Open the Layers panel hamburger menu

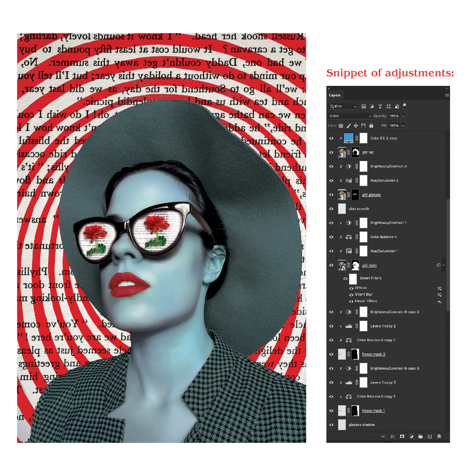point(447,95)
